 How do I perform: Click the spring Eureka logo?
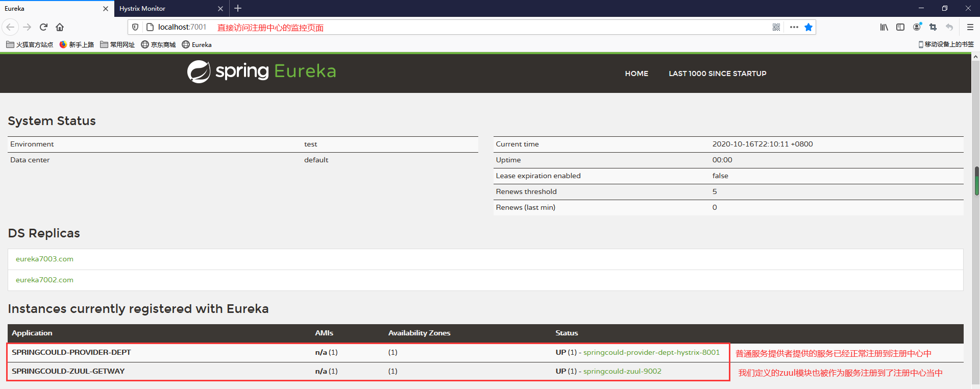tap(261, 71)
